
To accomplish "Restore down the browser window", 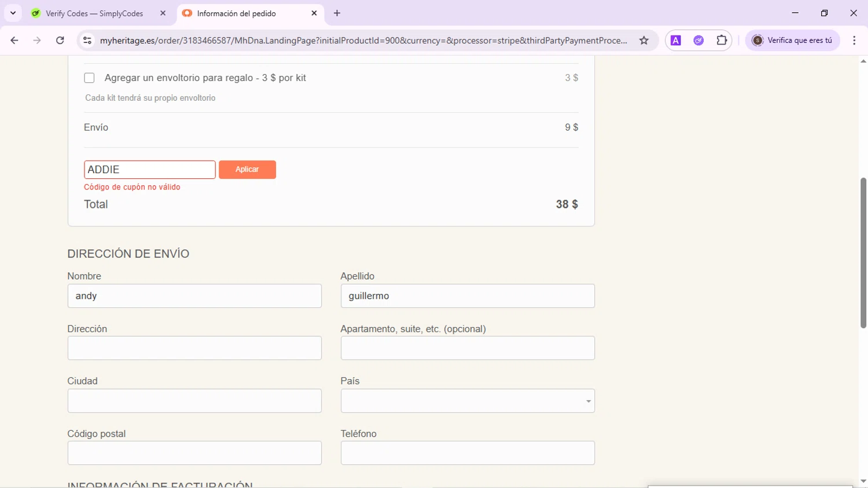I will [824, 13].
